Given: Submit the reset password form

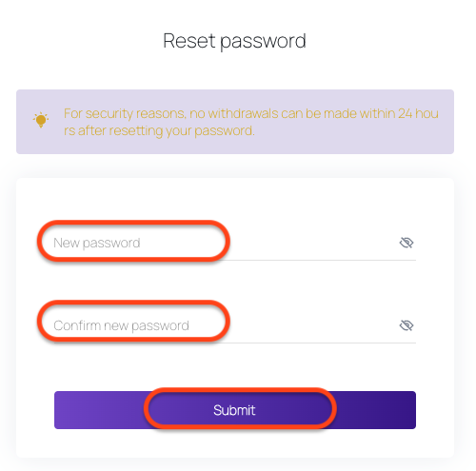Looking at the screenshot, I should [x=235, y=410].
